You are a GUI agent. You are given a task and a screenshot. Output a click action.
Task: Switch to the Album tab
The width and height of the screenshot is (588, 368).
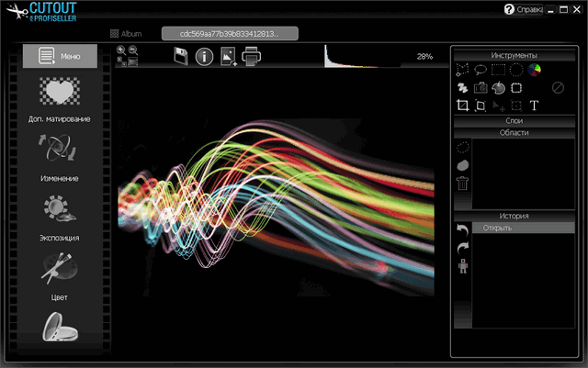[x=129, y=33]
